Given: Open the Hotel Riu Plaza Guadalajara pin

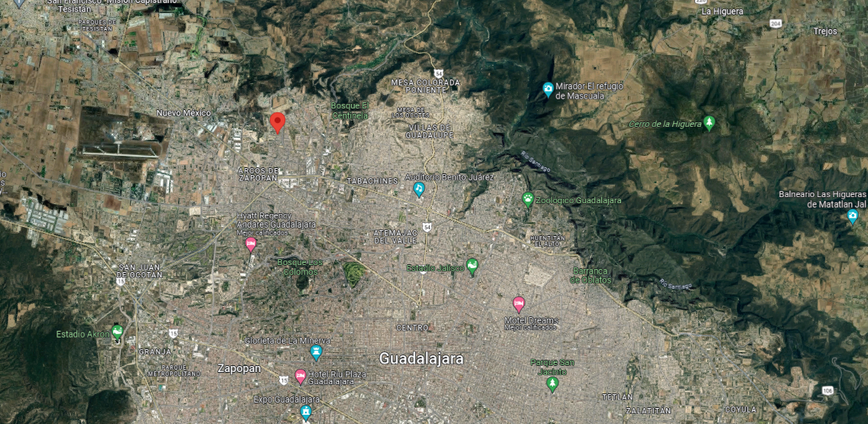Looking at the screenshot, I should click(x=300, y=377).
